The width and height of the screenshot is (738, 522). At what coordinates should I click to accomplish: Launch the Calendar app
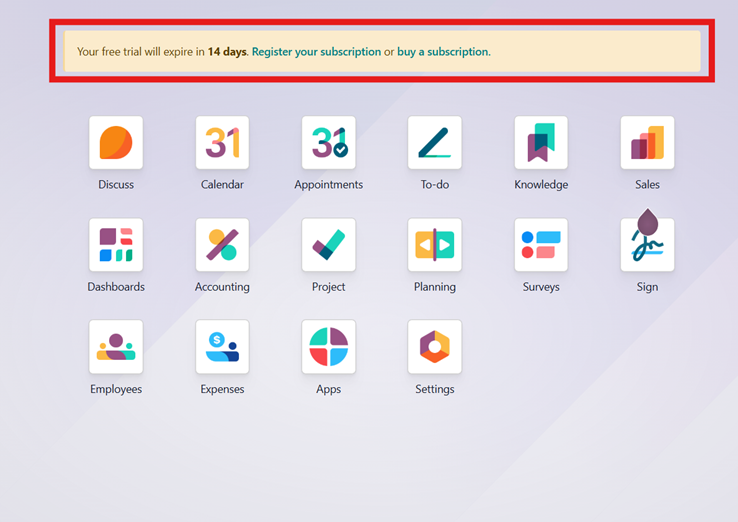click(222, 143)
